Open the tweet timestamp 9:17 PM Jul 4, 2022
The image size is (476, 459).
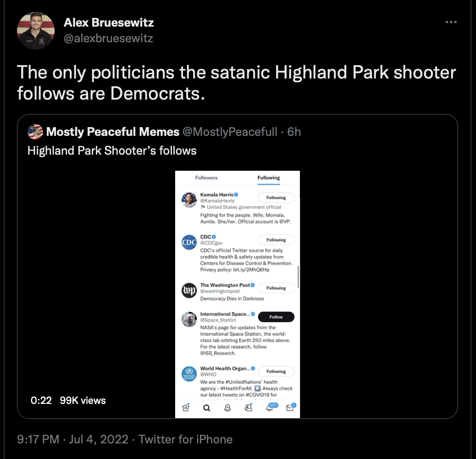[73, 439]
